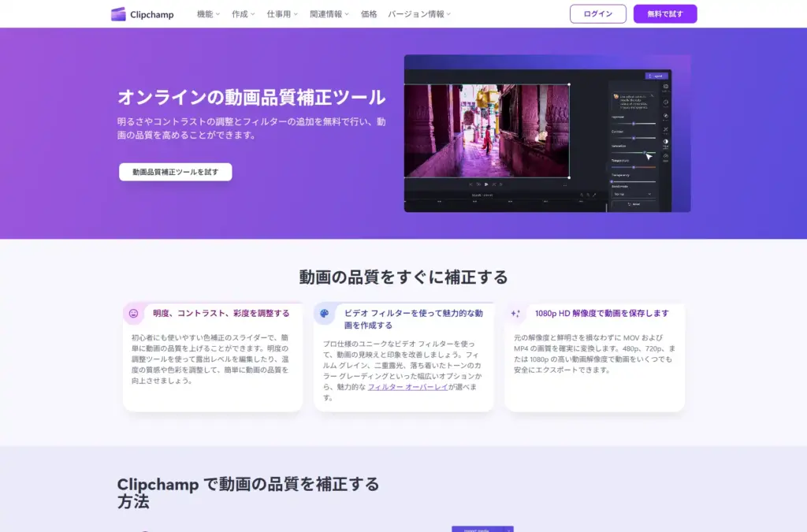The width and height of the screenshot is (807, 532).
Task: Click the preview video in the editor image
Action: point(487,131)
